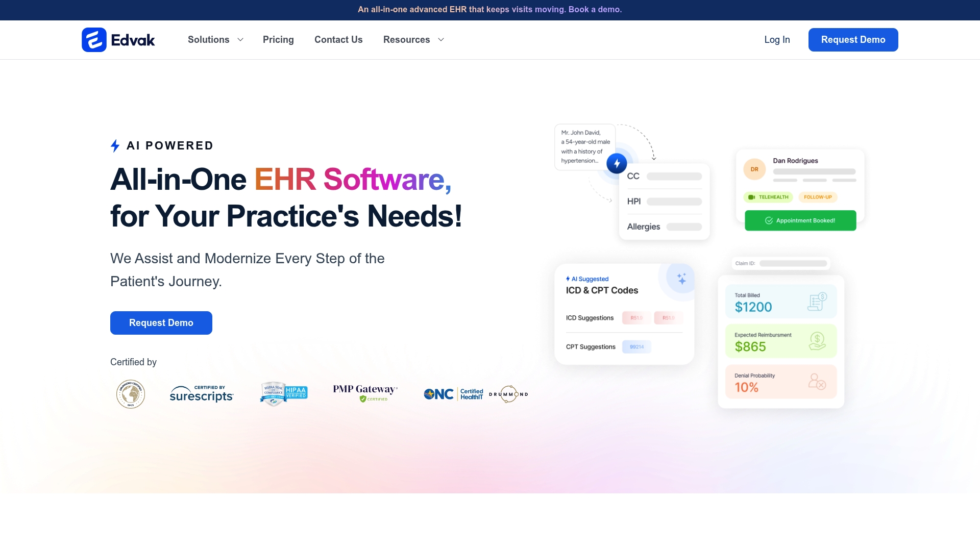Click the EHR Software gradient headline text
Image resolution: width=980 pixels, height=551 pixels.
pos(353,180)
